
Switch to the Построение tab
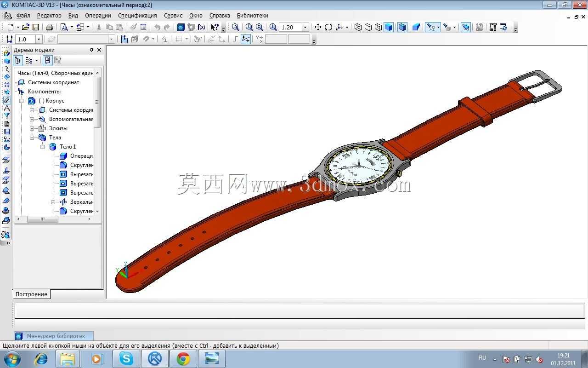click(31, 294)
